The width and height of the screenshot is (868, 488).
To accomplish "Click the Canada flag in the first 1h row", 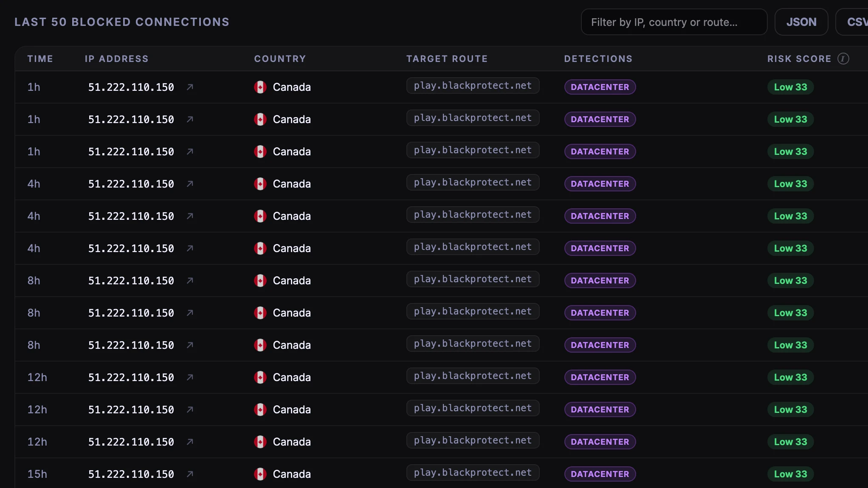I will coord(260,87).
